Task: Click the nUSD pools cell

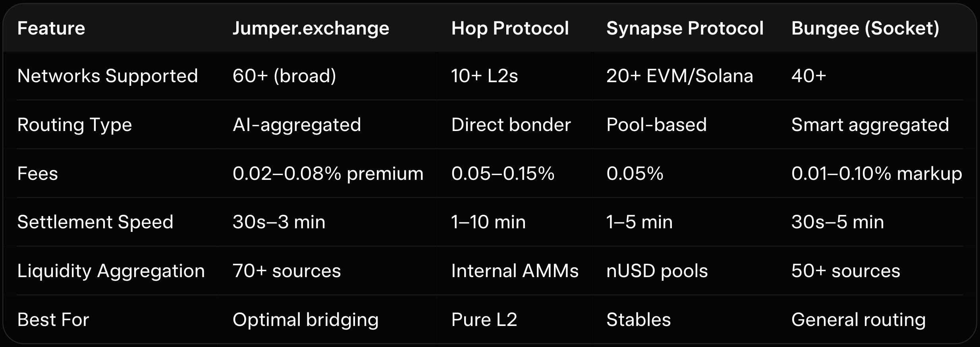Action: tap(657, 271)
